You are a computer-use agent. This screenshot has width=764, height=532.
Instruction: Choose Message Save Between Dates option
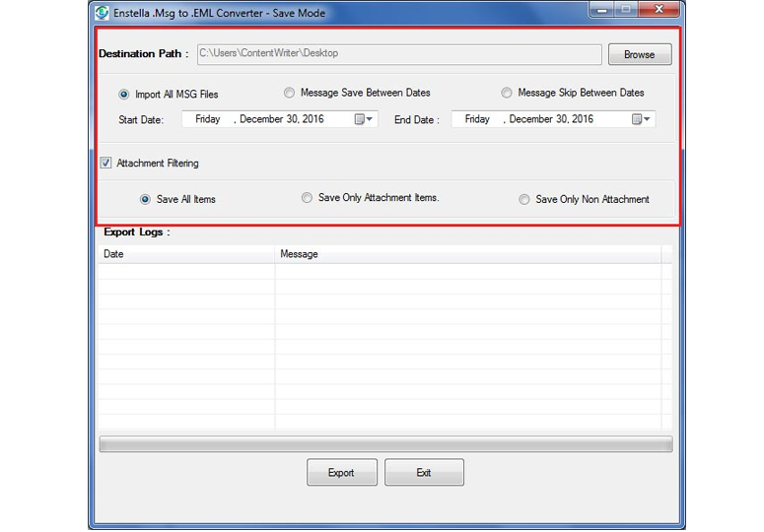click(289, 94)
